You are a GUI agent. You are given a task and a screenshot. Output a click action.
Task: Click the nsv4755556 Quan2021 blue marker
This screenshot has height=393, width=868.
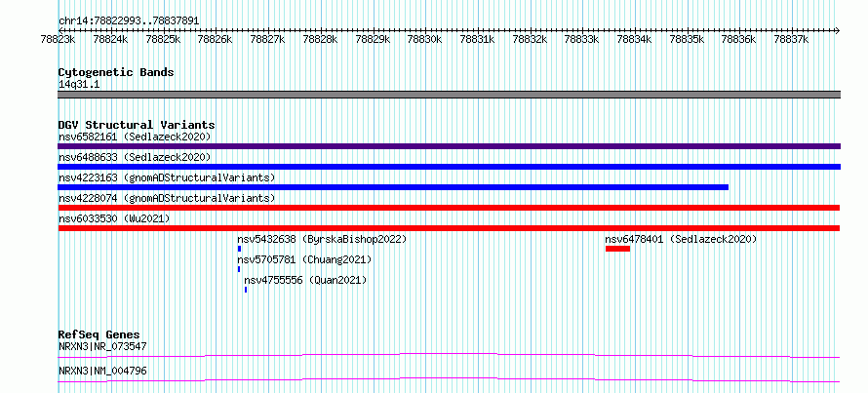tap(245, 290)
